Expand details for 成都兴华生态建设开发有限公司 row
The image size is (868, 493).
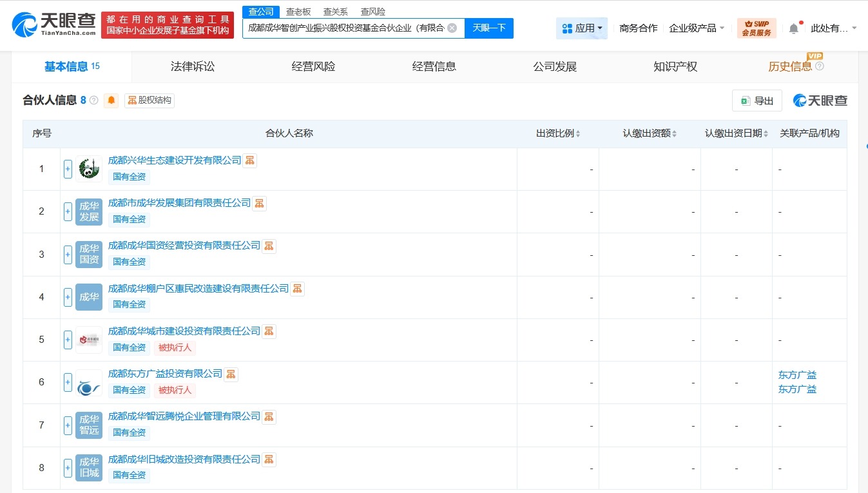click(68, 168)
